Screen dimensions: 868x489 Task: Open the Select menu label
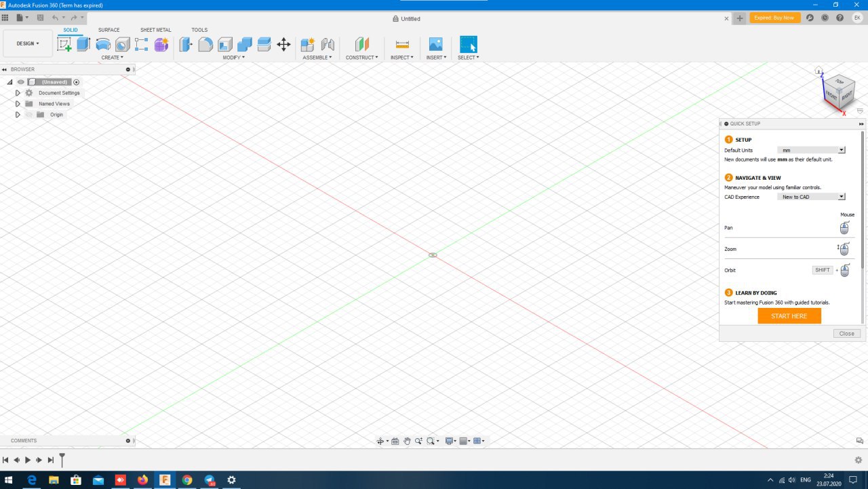(469, 58)
